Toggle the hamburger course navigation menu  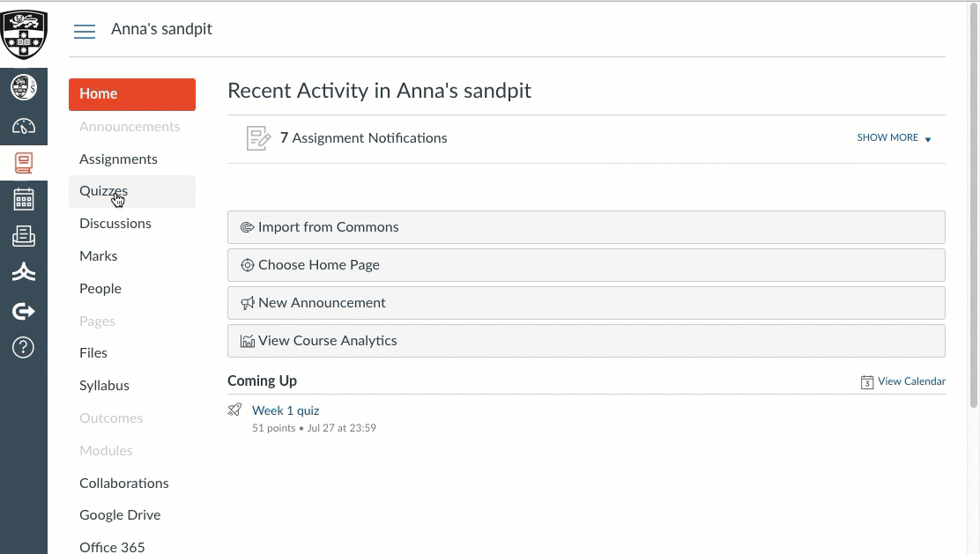pos(85,32)
